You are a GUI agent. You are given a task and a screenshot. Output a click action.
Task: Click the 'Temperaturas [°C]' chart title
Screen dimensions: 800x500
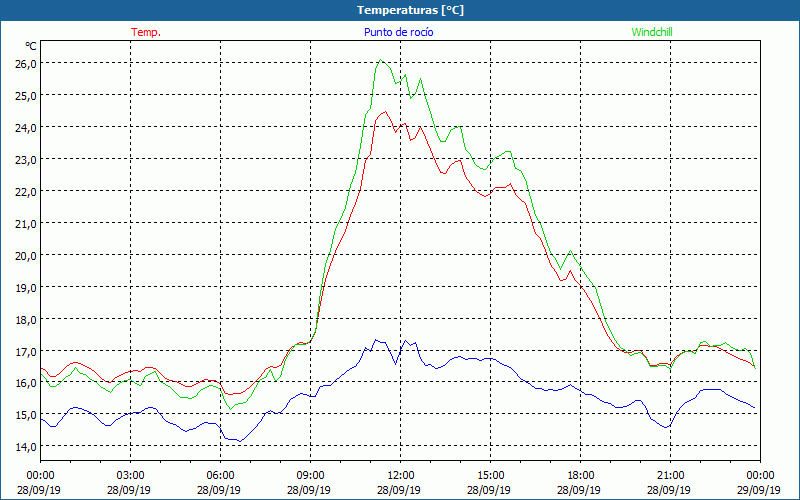tap(410, 10)
